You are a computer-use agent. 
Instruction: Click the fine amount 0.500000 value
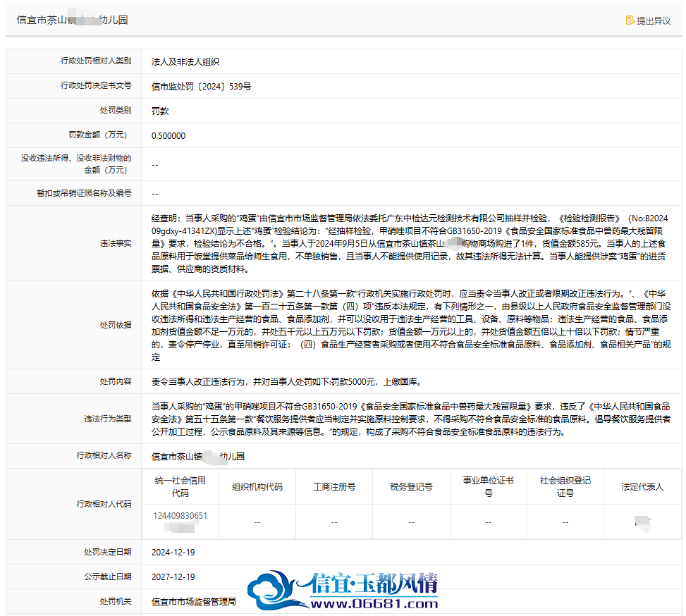click(169, 135)
